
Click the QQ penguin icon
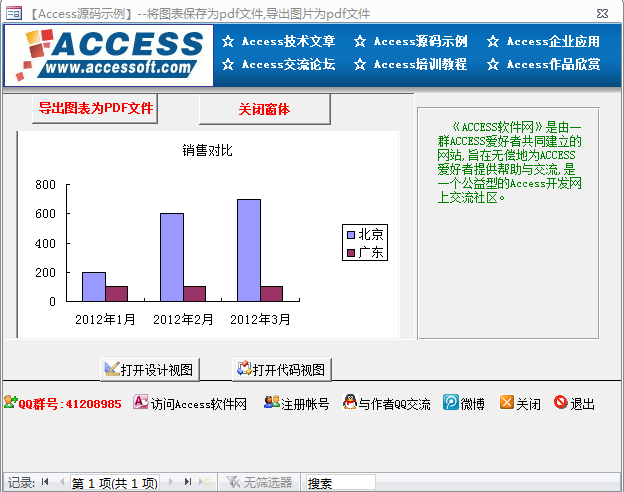point(350,402)
